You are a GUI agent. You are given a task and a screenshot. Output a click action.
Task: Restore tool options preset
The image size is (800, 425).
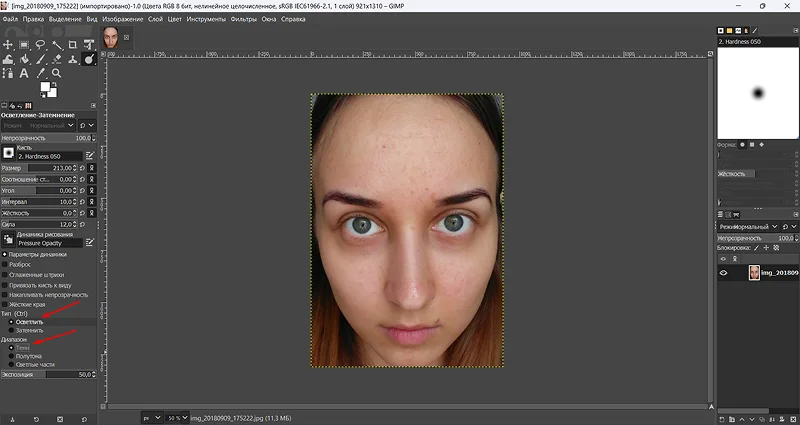coord(36,419)
